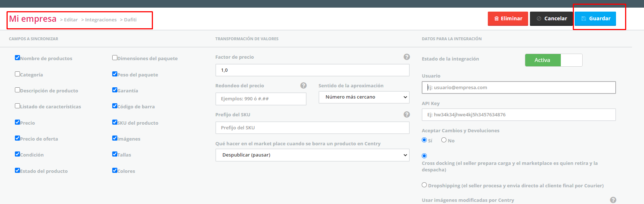644x204 pixels.
Task: Focus the Prefijo del SKU field
Action: pos(312,128)
